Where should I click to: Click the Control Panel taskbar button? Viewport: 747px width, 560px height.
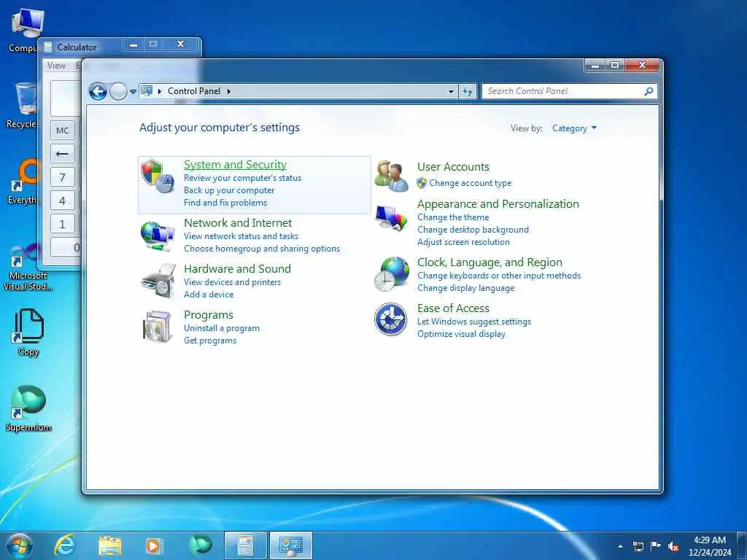pyautogui.click(x=291, y=545)
